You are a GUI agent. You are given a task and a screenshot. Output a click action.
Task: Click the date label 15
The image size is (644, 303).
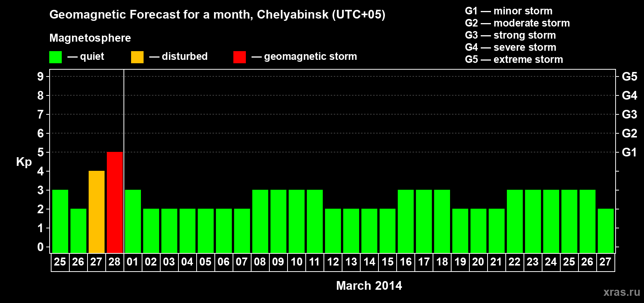point(388,262)
